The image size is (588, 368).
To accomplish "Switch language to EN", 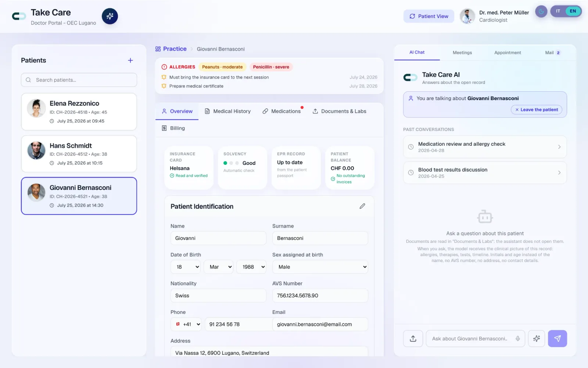I will 573,11.
